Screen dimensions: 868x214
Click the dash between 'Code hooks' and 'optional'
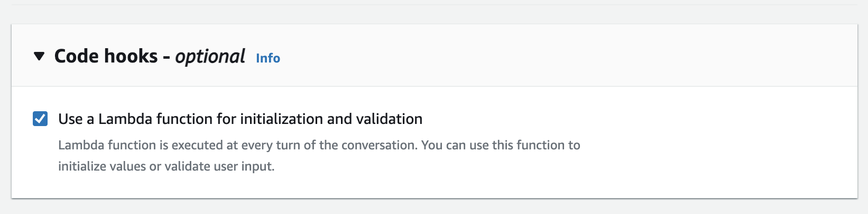click(166, 57)
